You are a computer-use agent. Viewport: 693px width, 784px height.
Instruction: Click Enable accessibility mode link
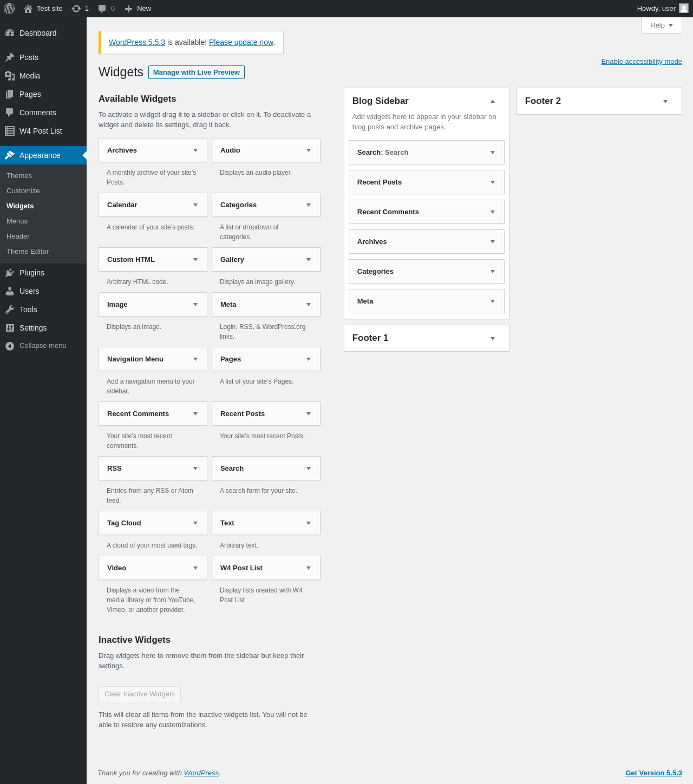point(642,62)
